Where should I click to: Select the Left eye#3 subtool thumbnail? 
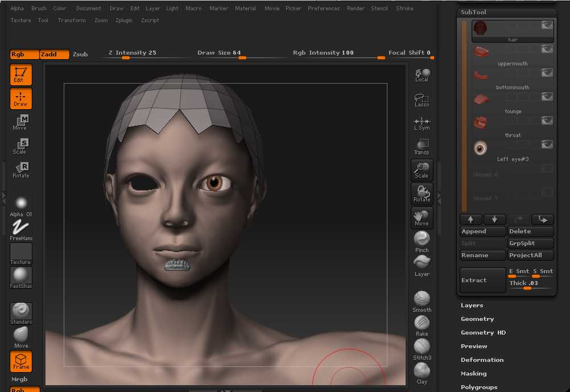[481, 148]
